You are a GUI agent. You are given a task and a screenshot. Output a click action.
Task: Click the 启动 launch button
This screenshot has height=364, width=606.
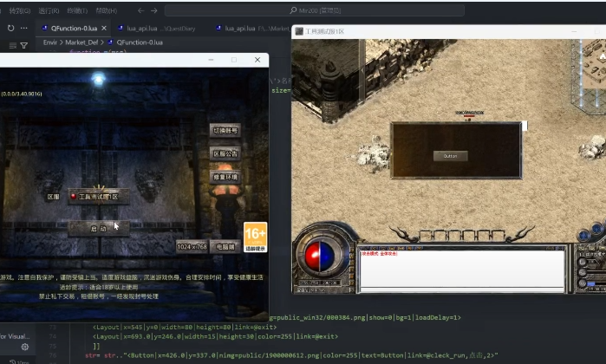coord(99,229)
